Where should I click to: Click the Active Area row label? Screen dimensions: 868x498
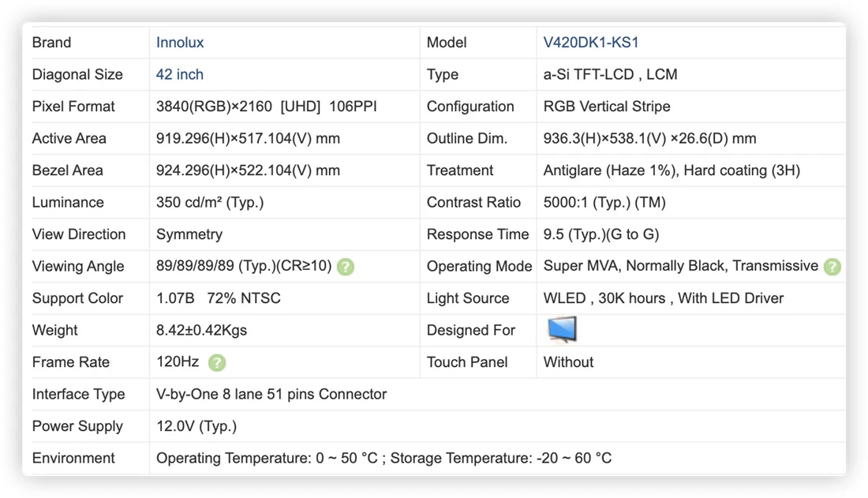pyautogui.click(x=69, y=138)
